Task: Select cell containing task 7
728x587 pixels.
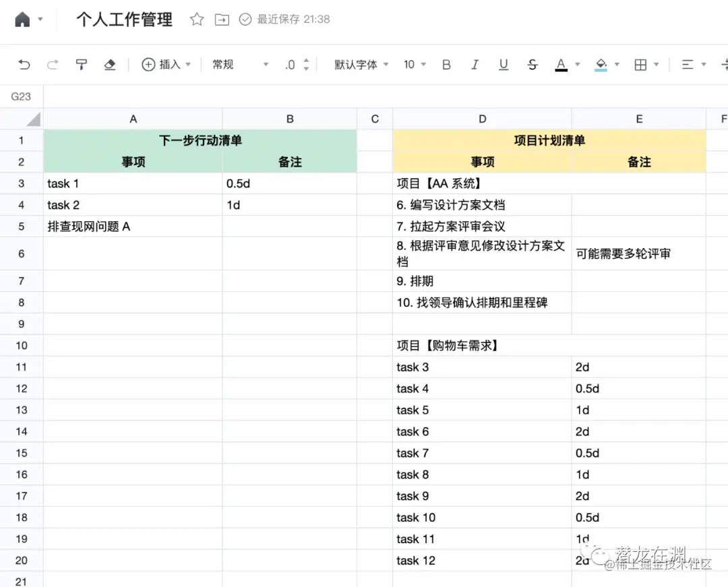Action: pyautogui.click(x=483, y=453)
